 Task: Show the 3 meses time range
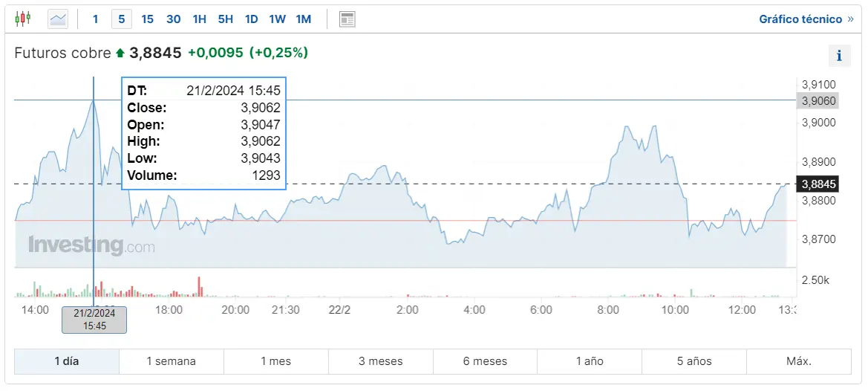click(380, 361)
